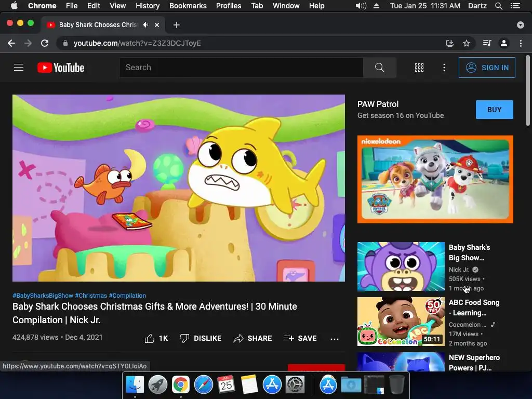Mute the tab with speaker icon
This screenshot has height=399, width=532.
click(145, 25)
